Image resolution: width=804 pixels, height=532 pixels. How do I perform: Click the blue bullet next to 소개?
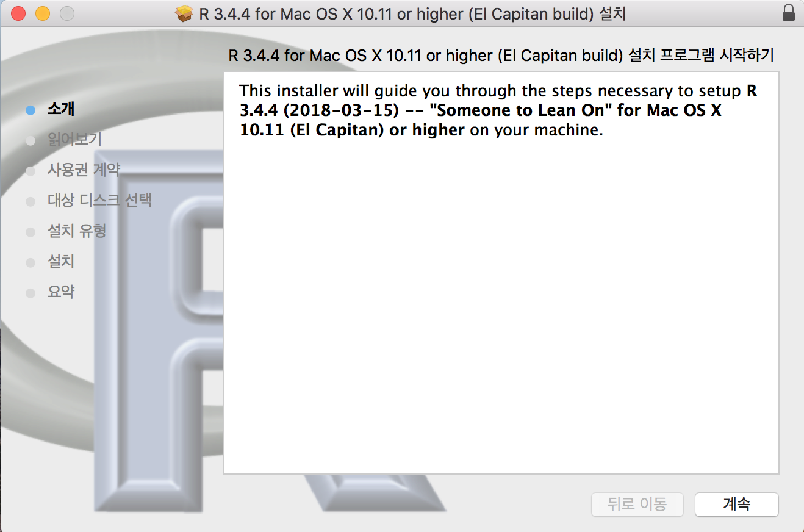pyautogui.click(x=31, y=110)
